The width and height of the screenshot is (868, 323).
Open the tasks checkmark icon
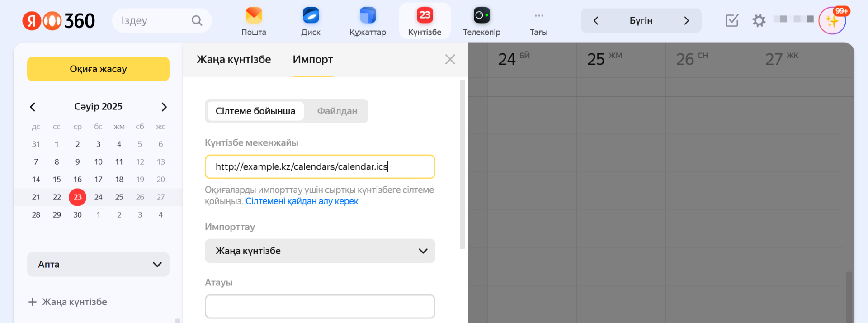[731, 20]
